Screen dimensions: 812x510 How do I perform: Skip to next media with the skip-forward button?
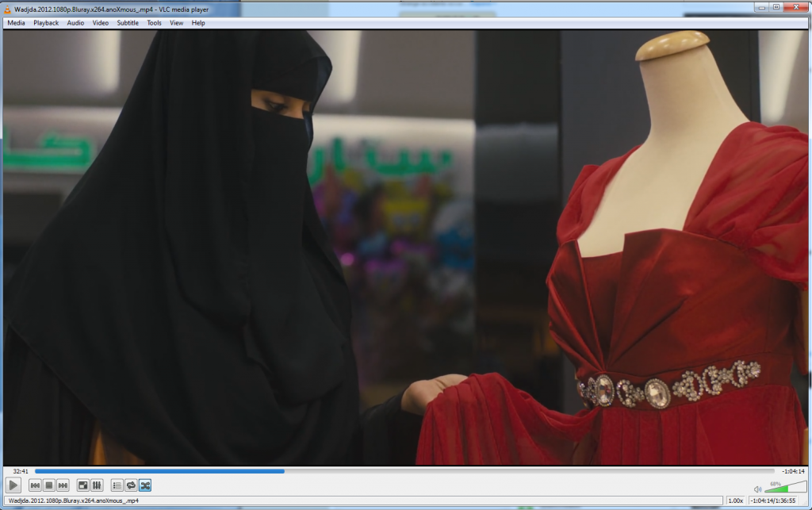tap(63, 485)
